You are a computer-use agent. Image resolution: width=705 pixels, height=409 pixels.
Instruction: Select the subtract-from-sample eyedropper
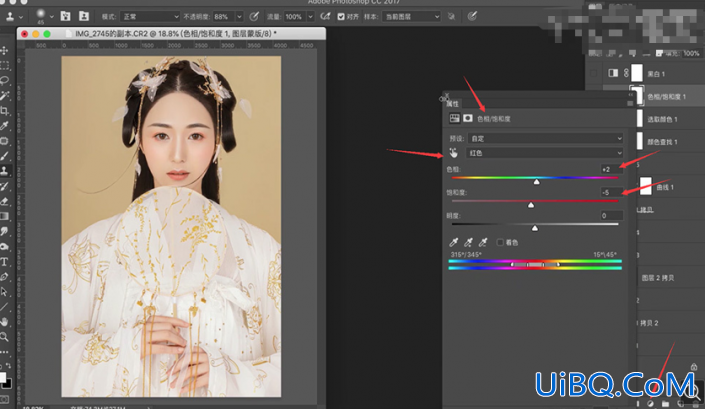point(483,242)
